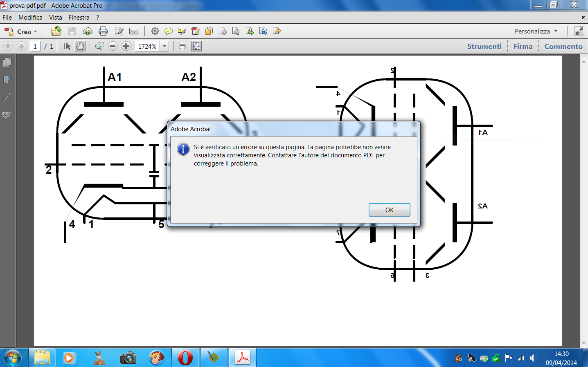Open the Finestra menu
The height and width of the screenshot is (367, 588).
pyautogui.click(x=79, y=18)
